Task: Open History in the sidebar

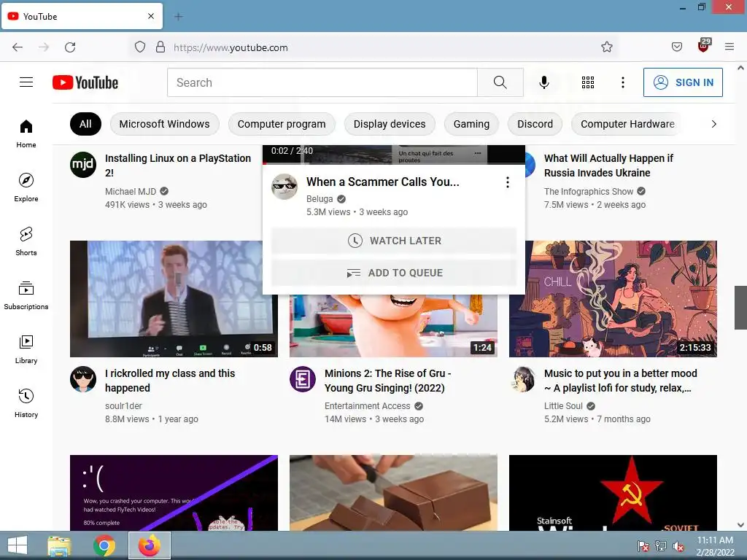Action: [x=26, y=402]
